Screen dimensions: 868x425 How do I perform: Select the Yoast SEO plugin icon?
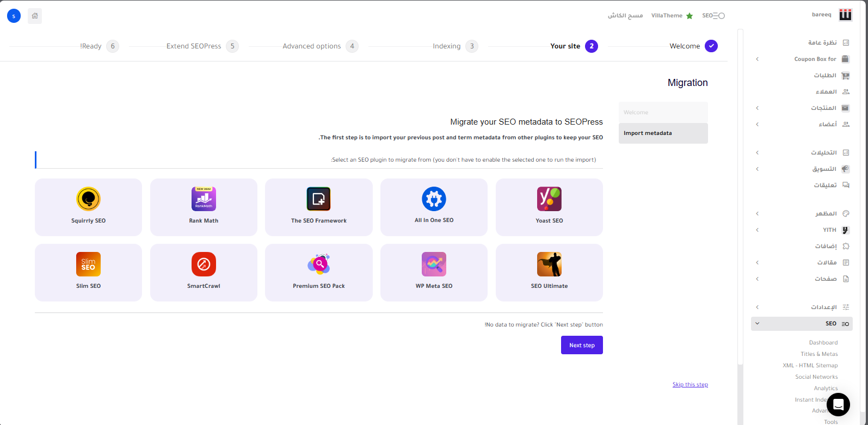coord(549,199)
